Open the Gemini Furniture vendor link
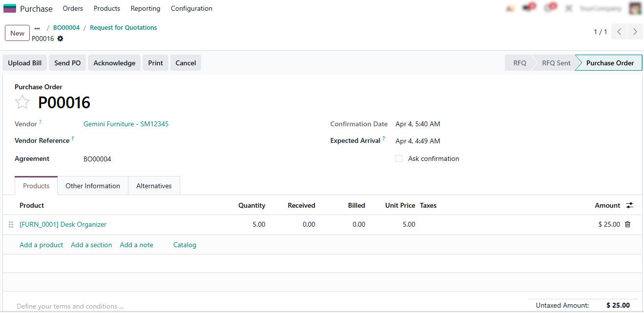644x313 pixels. coord(126,124)
